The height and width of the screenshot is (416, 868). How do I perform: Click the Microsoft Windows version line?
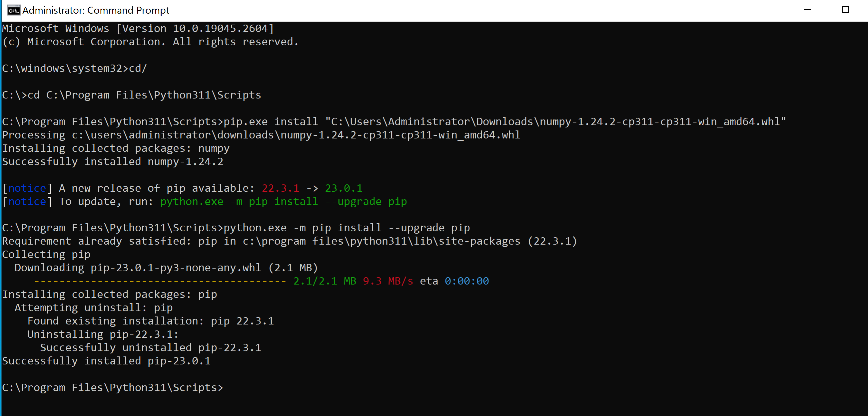[x=138, y=29]
